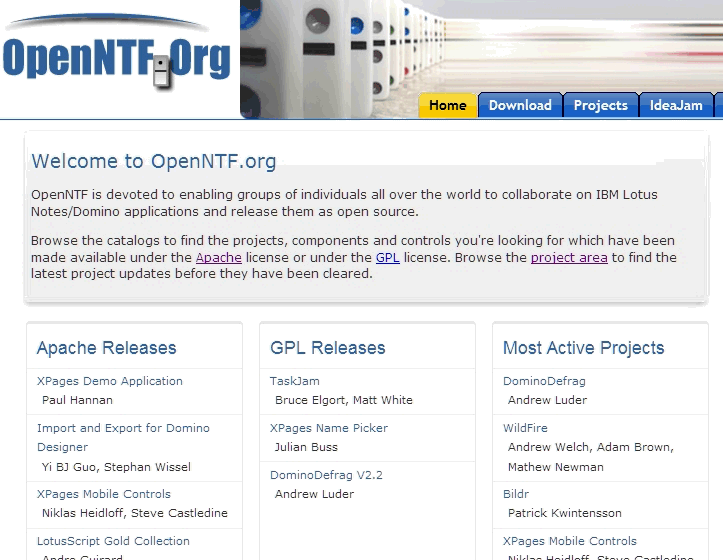Click the Welcome to OpenNTF.org heading
This screenshot has height=560, width=723.
pyautogui.click(x=154, y=161)
